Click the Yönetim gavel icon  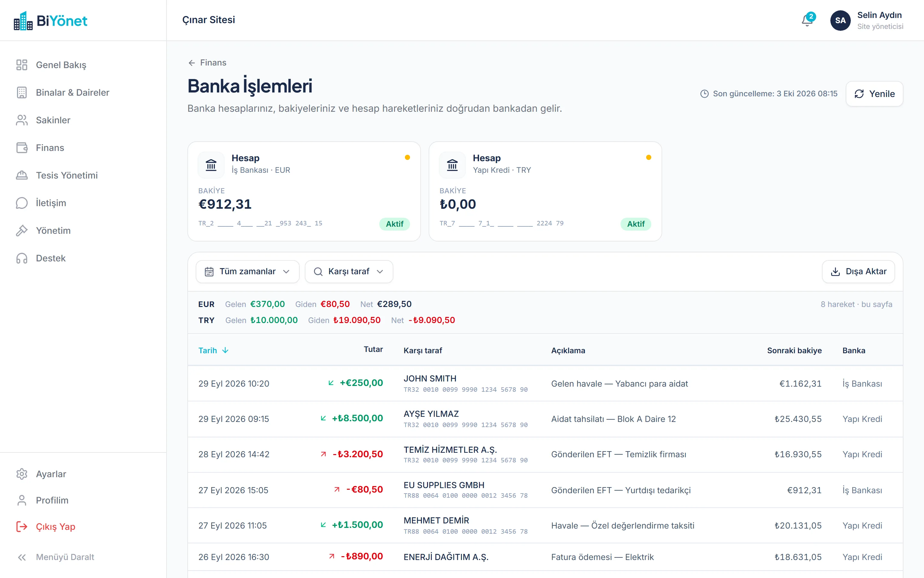point(22,231)
